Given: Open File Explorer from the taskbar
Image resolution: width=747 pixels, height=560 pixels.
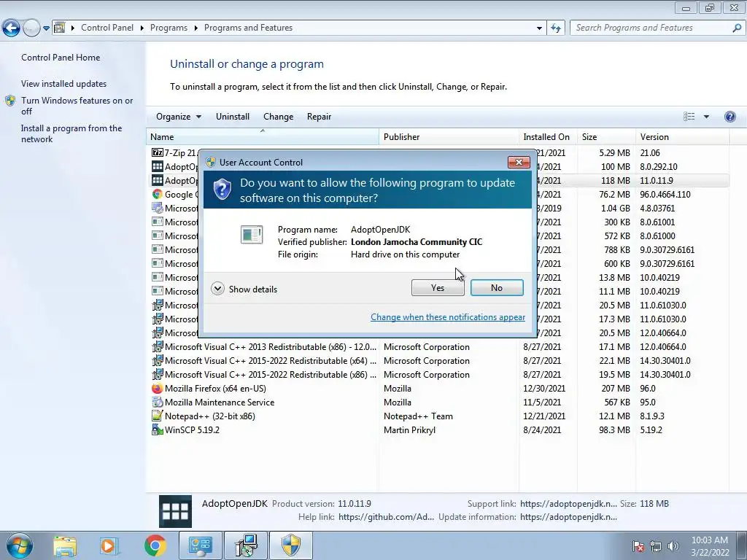Looking at the screenshot, I should 65,546.
